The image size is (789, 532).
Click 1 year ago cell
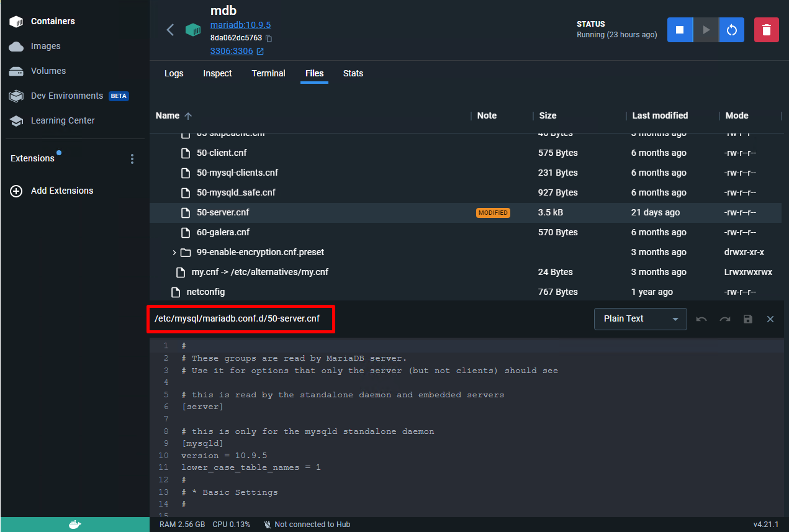click(x=652, y=292)
